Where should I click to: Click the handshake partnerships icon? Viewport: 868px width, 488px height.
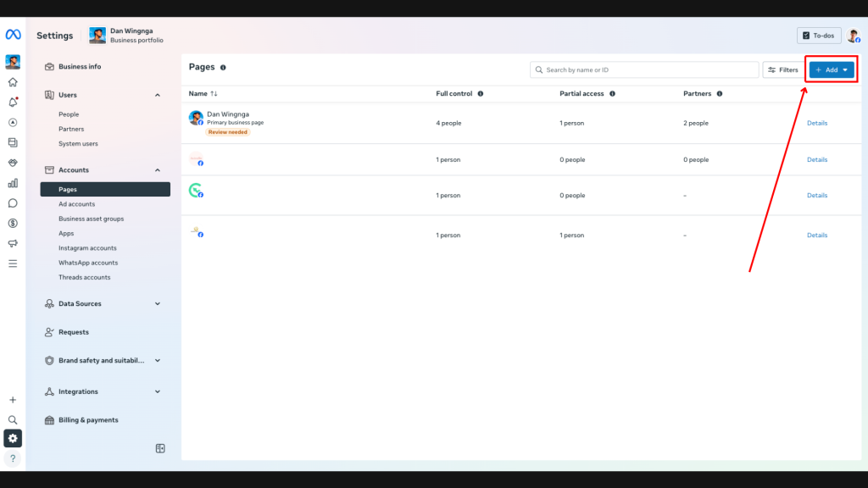(13, 163)
